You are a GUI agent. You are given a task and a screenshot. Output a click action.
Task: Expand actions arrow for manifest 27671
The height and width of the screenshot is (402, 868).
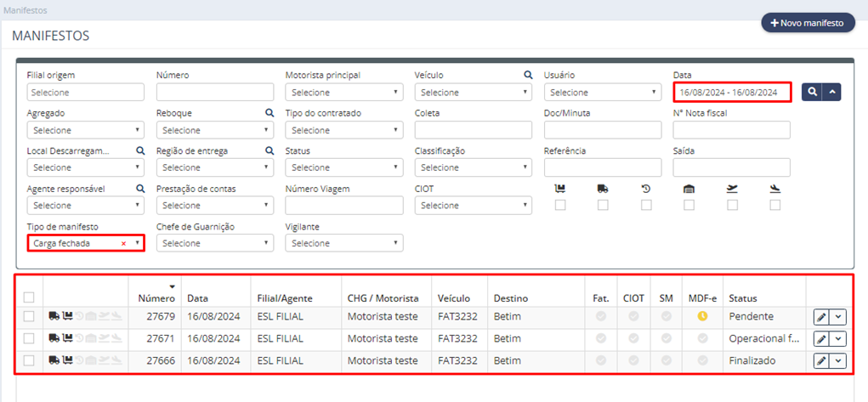tap(838, 339)
